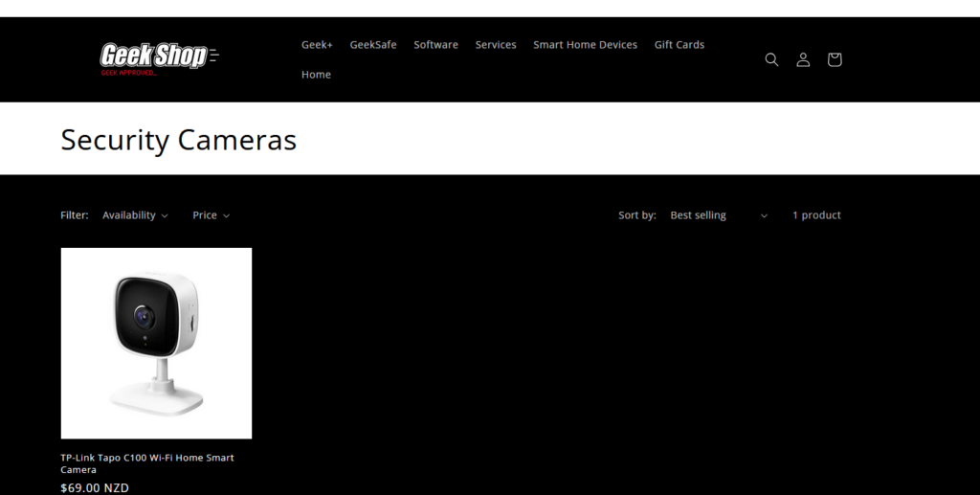Click the Tapo C100 camera product image
The height and width of the screenshot is (495, 980).
point(156,343)
